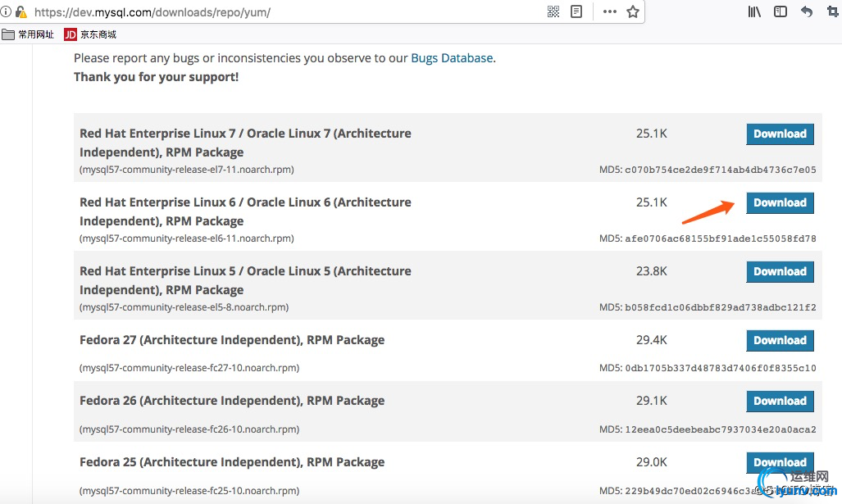Open the Library icon in toolbar

(754, 11)
